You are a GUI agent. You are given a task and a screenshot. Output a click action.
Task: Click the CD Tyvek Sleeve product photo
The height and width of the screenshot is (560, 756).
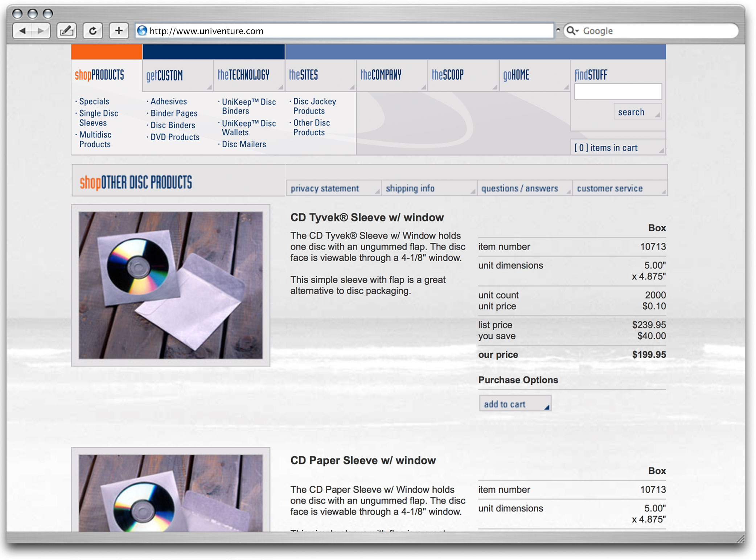point(170,285)
